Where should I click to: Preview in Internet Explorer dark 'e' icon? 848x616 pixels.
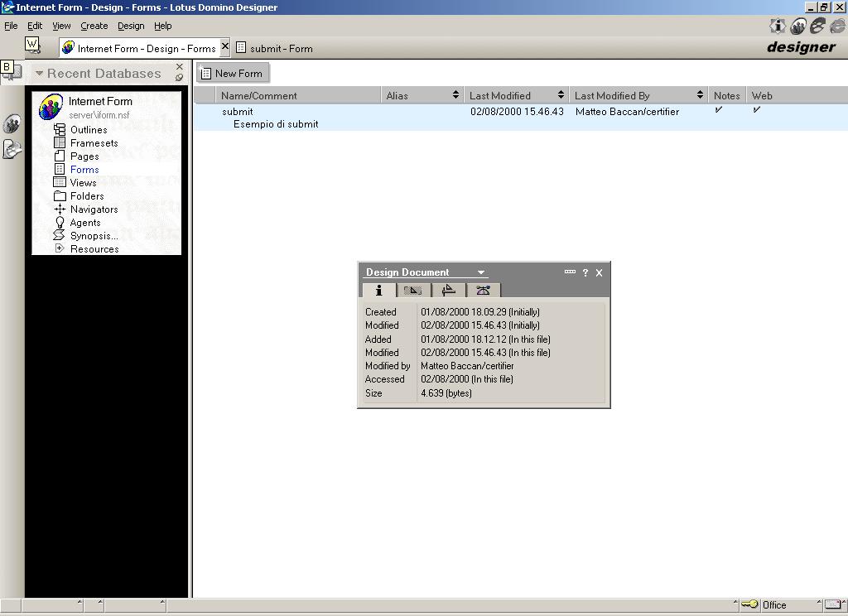pyautogui.click(x=817, y=26)
